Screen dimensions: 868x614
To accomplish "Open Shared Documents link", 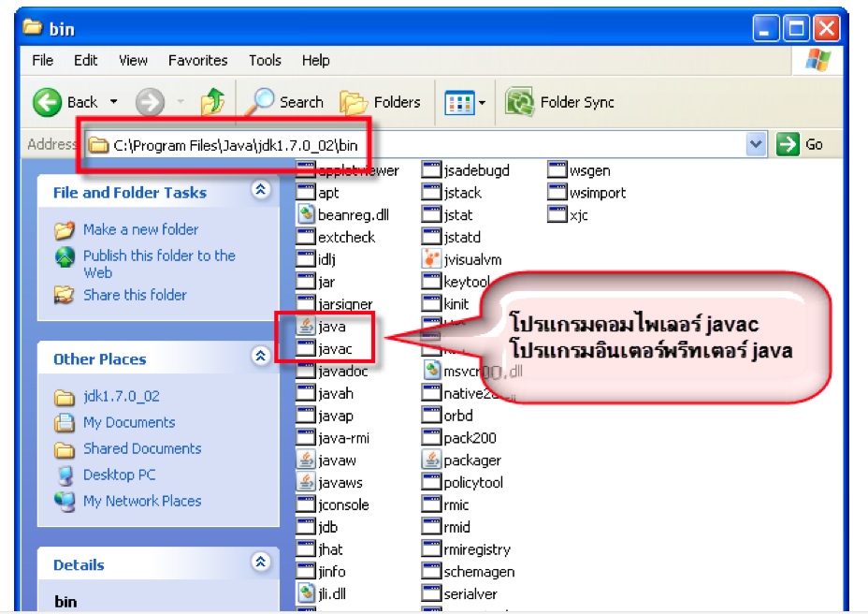I will pyautogui.click(x=142, y=448).
